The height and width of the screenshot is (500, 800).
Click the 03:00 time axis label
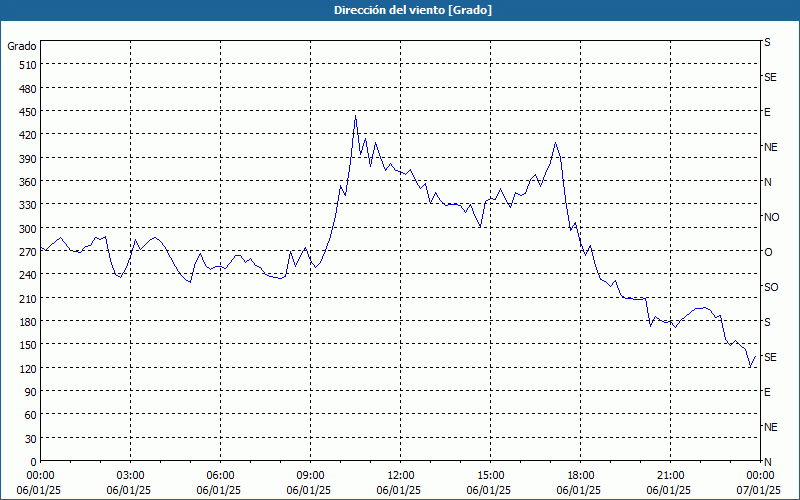pos(131,476)
